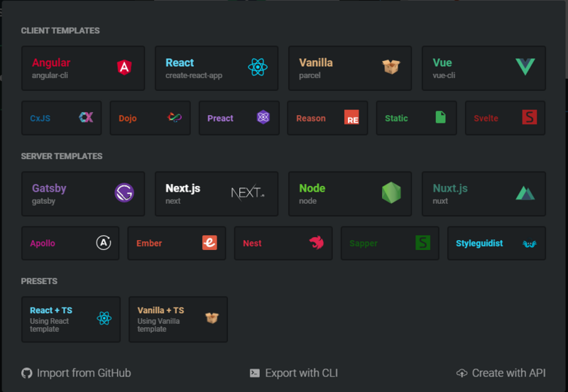Click the React atom icon in create-react-app card

[258, 67]
